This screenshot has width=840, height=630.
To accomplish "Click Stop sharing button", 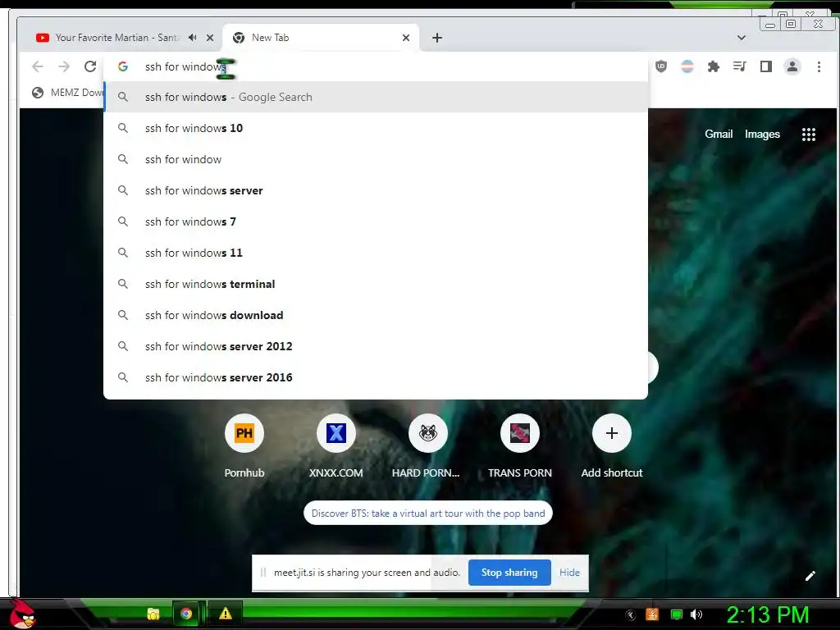I will click(509, 572).
